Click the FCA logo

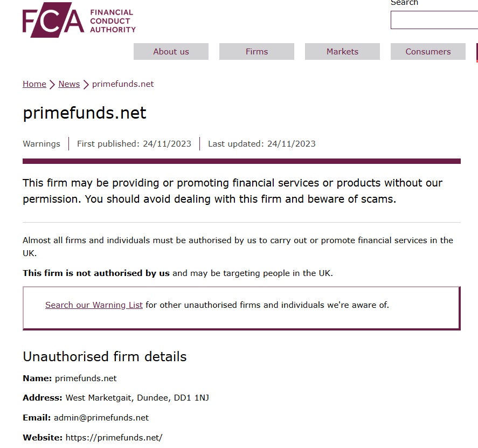53,20
